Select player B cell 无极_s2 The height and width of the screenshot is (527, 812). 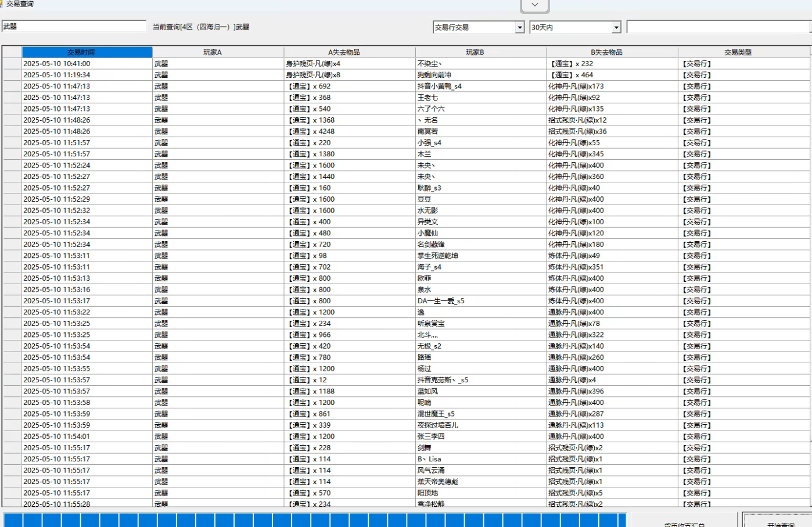pos(481,346)
